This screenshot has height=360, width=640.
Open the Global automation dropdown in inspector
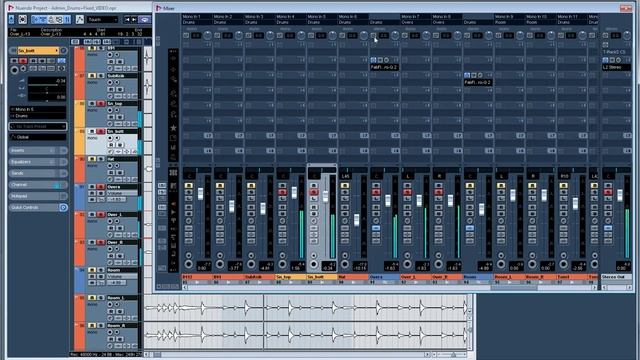tap(38, 137)
